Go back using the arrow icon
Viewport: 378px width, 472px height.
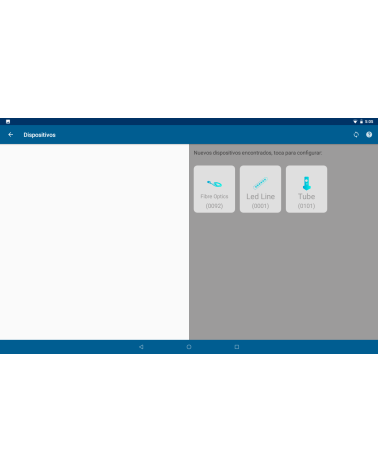[x=11, y=135]
